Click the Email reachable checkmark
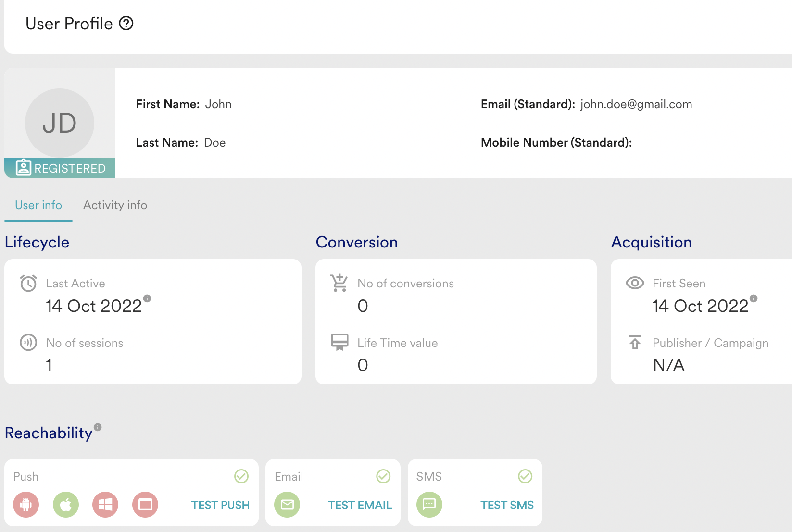Viewport: 792px width, 532px height. (383, 476)
